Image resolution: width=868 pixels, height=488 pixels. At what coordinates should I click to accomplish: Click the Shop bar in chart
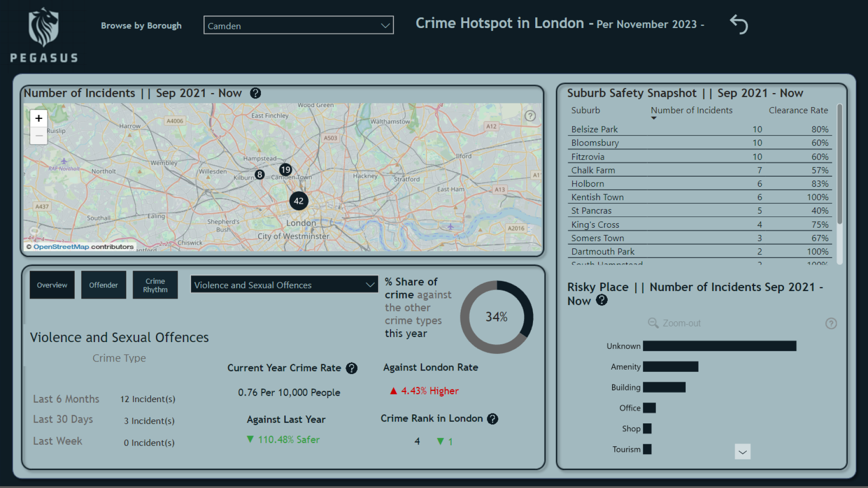[x=647, y=429]
